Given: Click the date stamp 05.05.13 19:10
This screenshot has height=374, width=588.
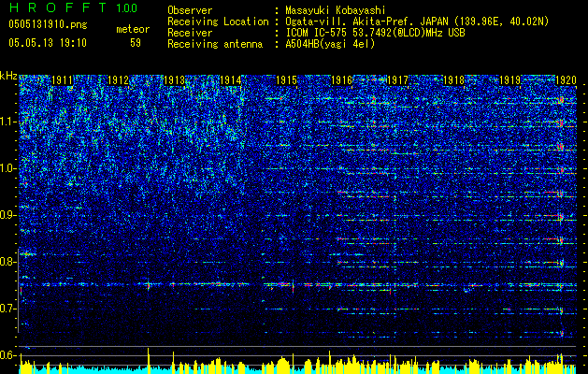Looking at the screenshot, I should tap(48, 43).
